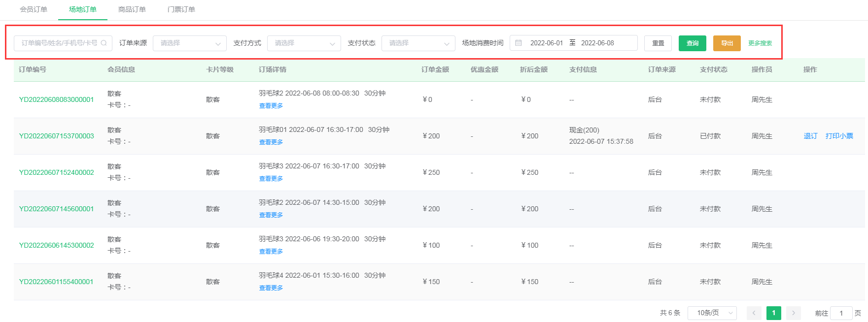Open 更多搜索 advanced search link
Image resolution: width=868 pixels, height=322 pixels.
(760, 43)
